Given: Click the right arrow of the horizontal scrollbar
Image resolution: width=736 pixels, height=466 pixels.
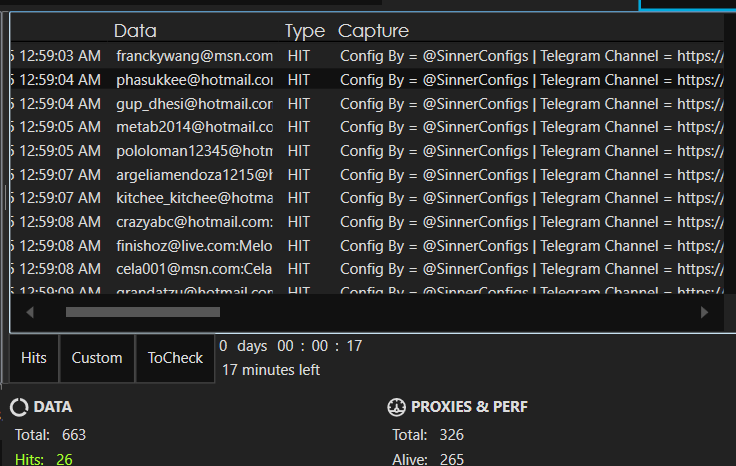Looking at the screenshot, I should [704, 312].
